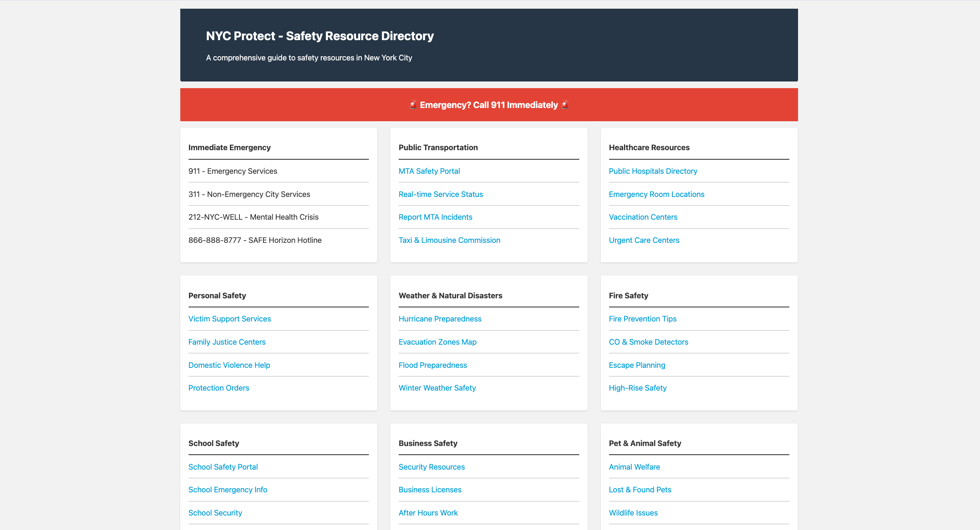Viewport: 980px width, 530px height.
Task: Click the right siren emoji in emergency banner
Action: point(565,105)
